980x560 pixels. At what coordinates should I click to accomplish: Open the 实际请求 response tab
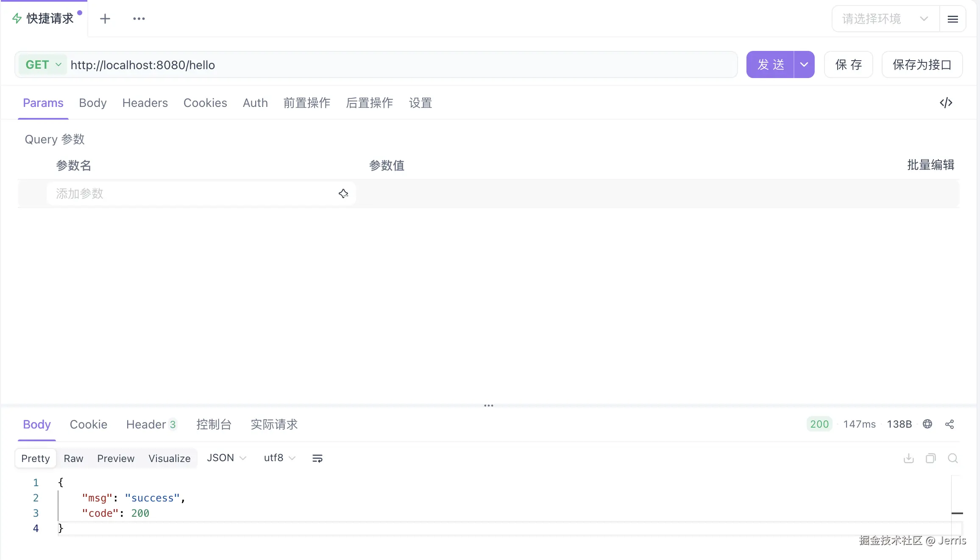(x=274, y=424)
